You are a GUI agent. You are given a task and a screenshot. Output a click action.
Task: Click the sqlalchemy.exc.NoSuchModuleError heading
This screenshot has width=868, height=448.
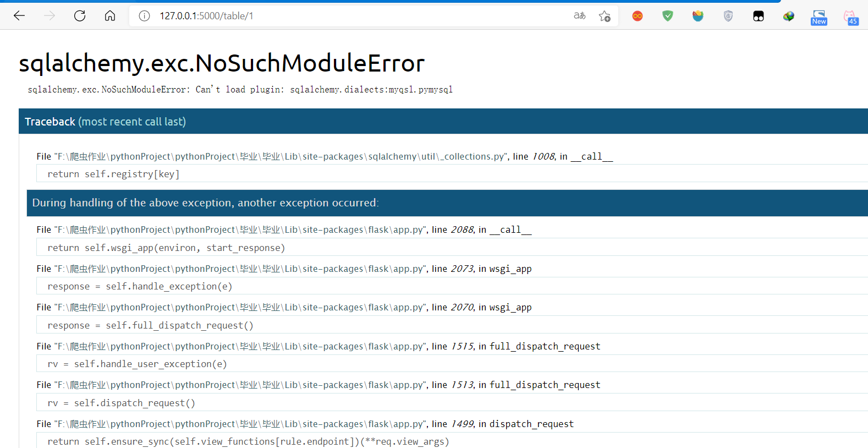tap(222, 63)
